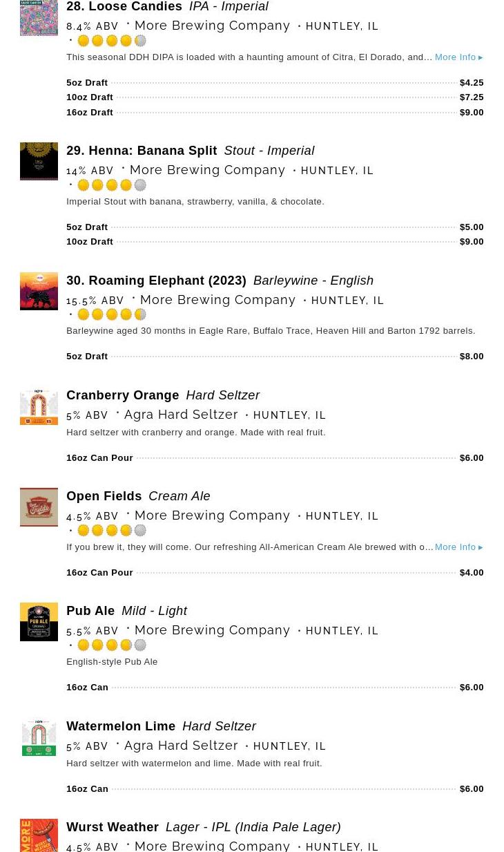Click More Brewing Company under Loose Candies

click(x=212, y=26)
